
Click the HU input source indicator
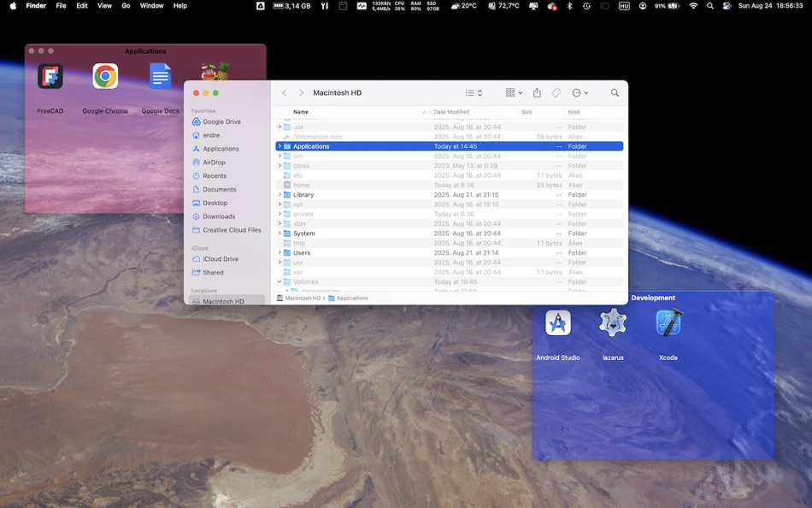pyautogui.click(x=624, y=6)
